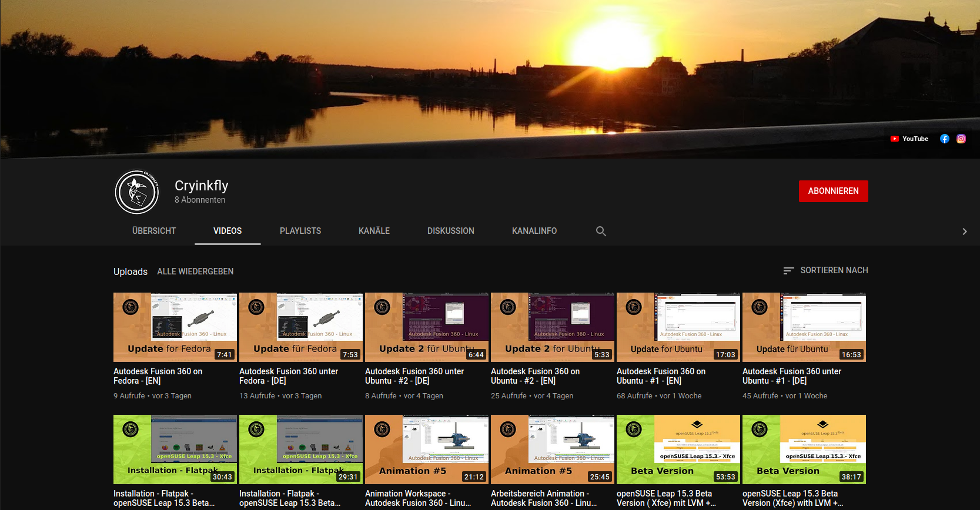This screenshot has width=980, height=510.
Task: Open title 'Arbeitsbereich Animation - Autodesk Fusion 360'
Action: [544, 498]
